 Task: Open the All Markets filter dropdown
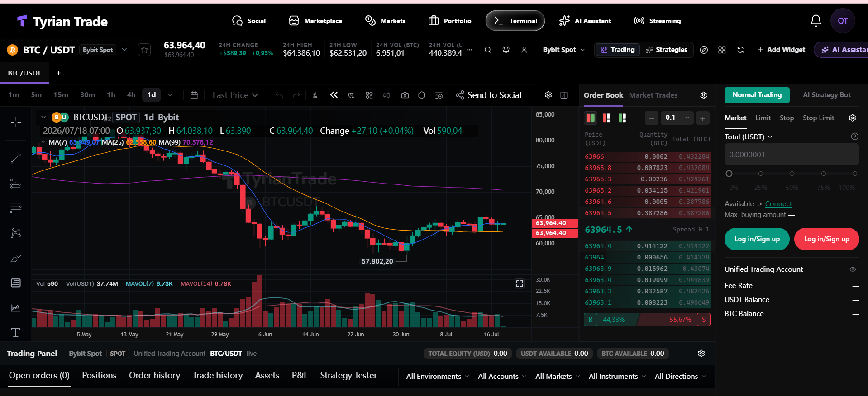pyautogui.click(x=557, y=377)
